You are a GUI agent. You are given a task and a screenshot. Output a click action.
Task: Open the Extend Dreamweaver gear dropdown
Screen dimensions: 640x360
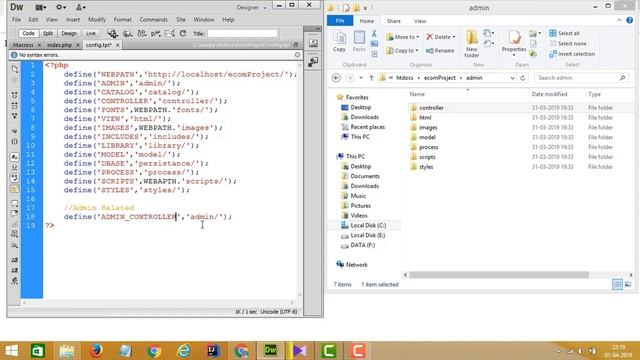click(61, 7)
